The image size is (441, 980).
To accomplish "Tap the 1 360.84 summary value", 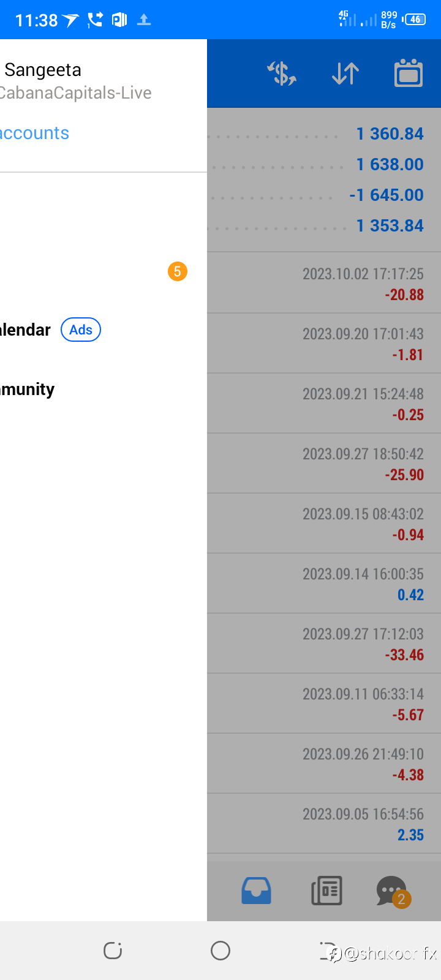I will click(390, 134).
